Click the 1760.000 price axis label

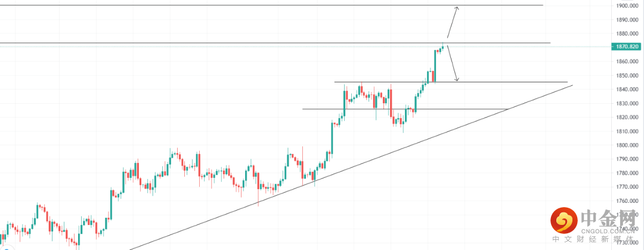click(x=627, y=200)
